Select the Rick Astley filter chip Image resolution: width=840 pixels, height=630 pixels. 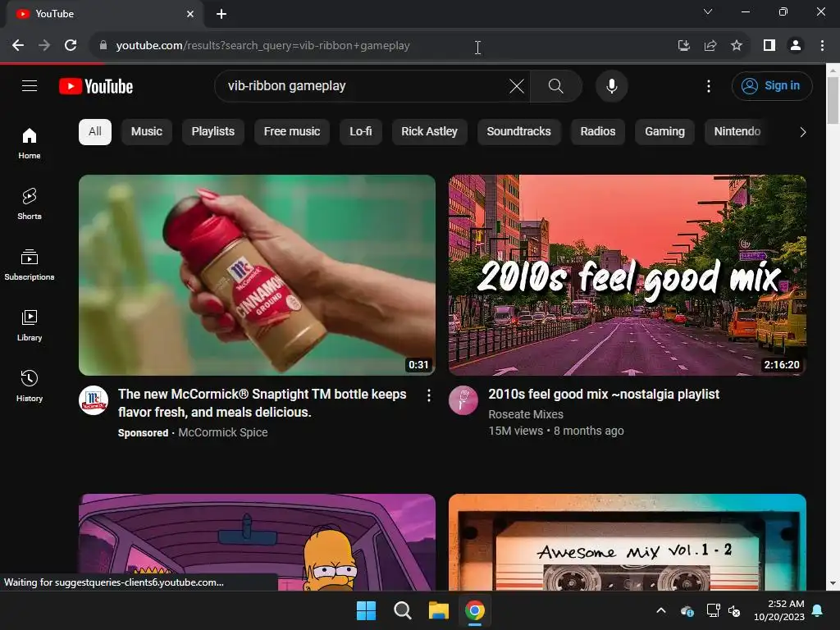(x=429, y=132)
